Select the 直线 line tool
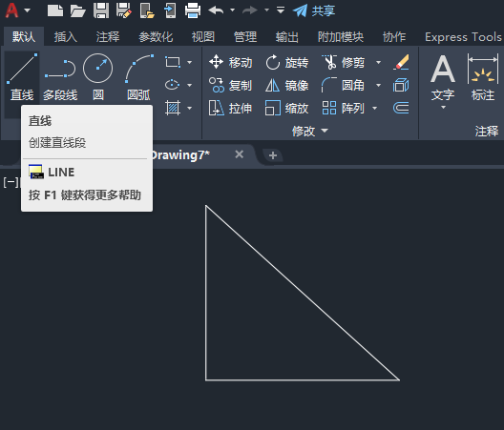Screen dimensions: 504x430 click(22, 77)
